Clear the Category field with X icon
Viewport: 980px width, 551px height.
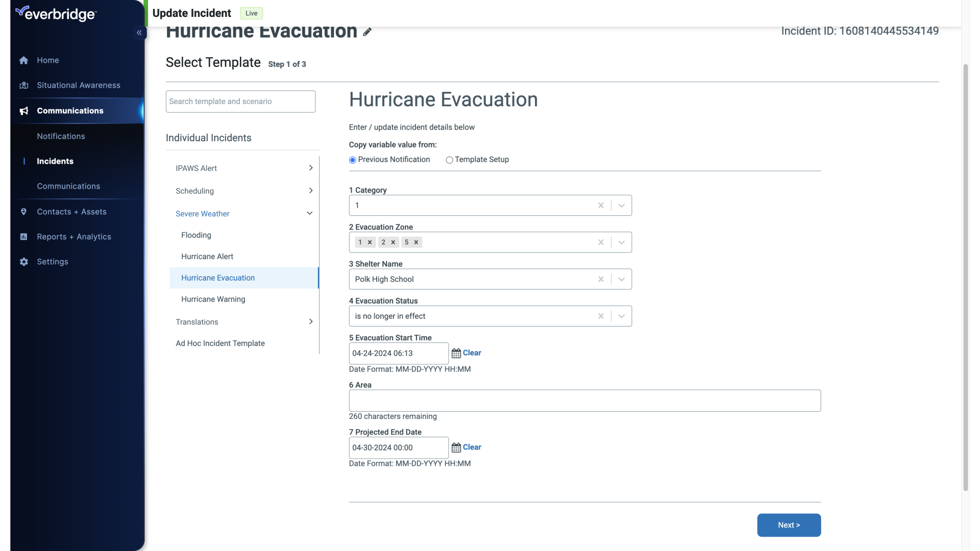pos(601,205)
